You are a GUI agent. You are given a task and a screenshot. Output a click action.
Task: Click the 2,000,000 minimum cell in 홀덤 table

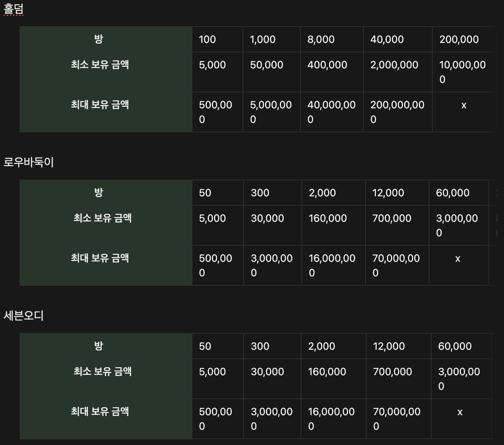394,65
